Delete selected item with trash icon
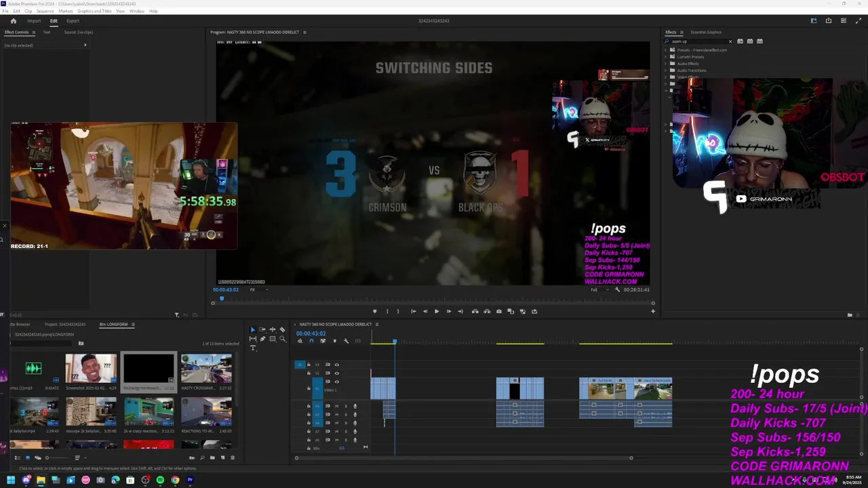This screenshot has height=488, width=868. 233,457
